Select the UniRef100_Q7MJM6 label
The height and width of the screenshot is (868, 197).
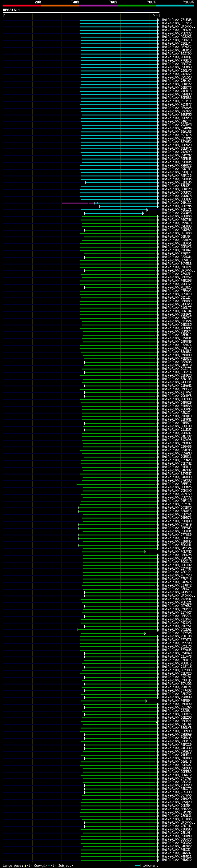pos(176,812)
